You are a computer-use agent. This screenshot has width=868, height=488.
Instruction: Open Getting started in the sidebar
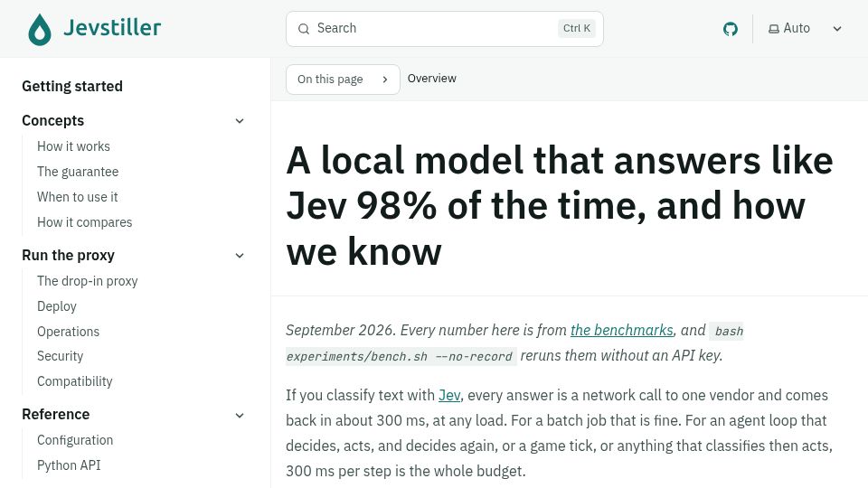(72, 87)
